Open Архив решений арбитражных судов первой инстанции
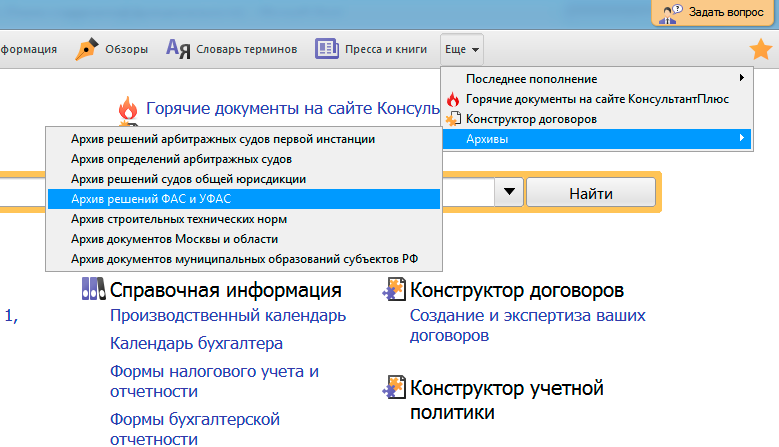This screenshot has width=779, height=447. [x=244, y=139]
